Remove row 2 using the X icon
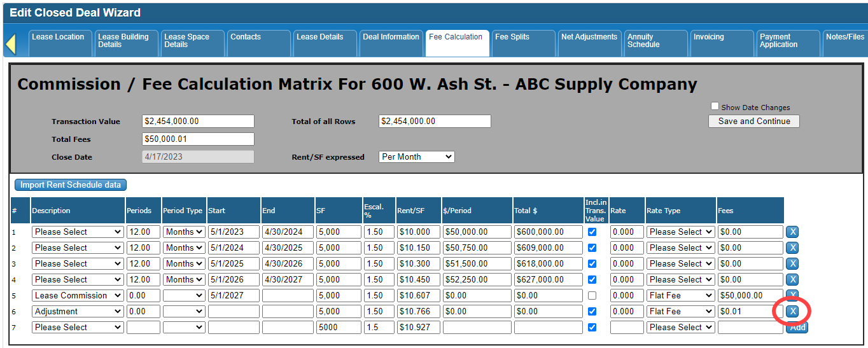 click(792, 247)
